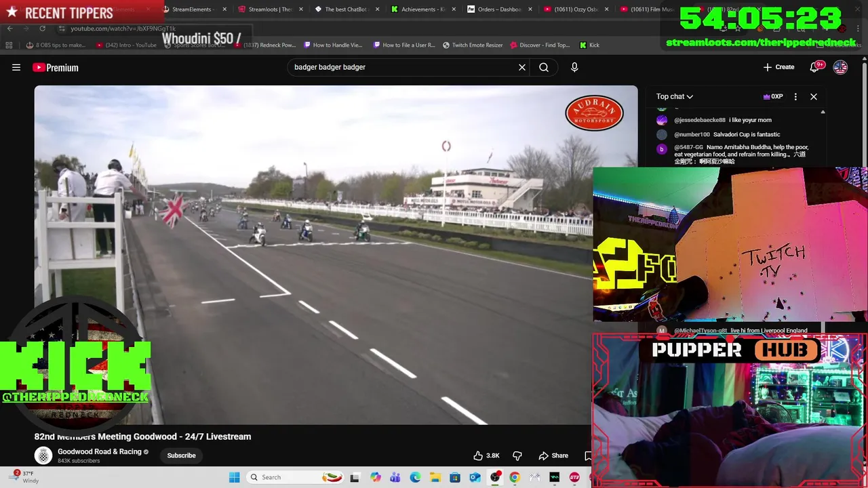The height and width of the screenshot is (488, 868).
Task: Click the browser address bar URL
Action: [x=123, y=28]
